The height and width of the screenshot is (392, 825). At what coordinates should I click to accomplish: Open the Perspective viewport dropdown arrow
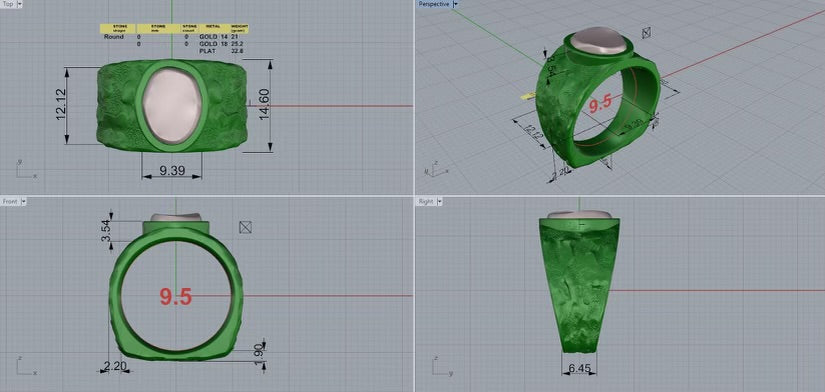click(456, 4)
